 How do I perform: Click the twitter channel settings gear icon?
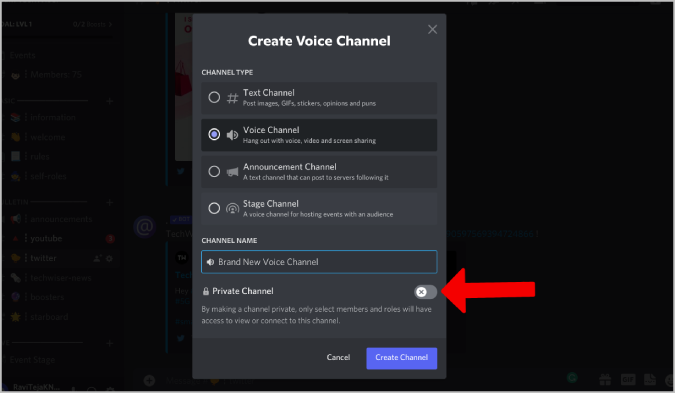(x=109, y=258)
